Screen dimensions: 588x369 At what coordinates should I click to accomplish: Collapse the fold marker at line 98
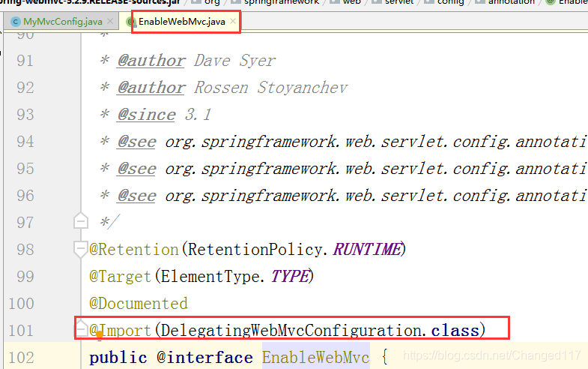click(81, 249)
